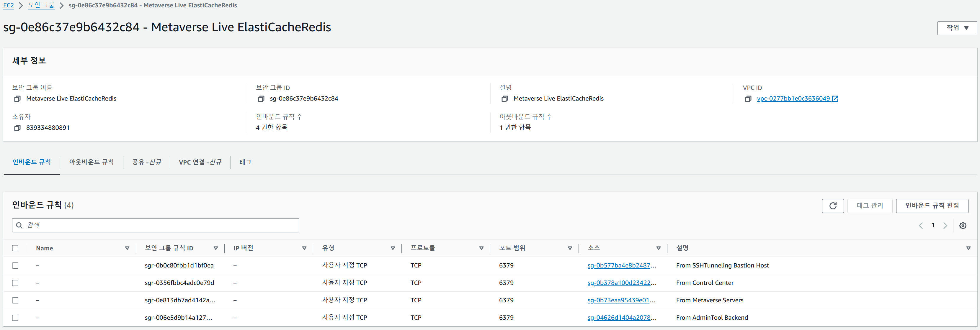The height and width of the screenshot is (330, 980).
Task: Copy the security group name
Action: coord(17,99)
